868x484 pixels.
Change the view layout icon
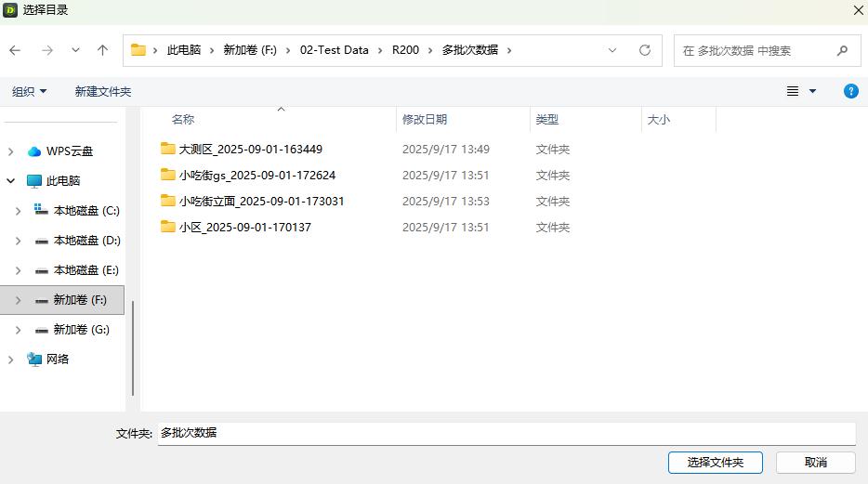(793, 91)
